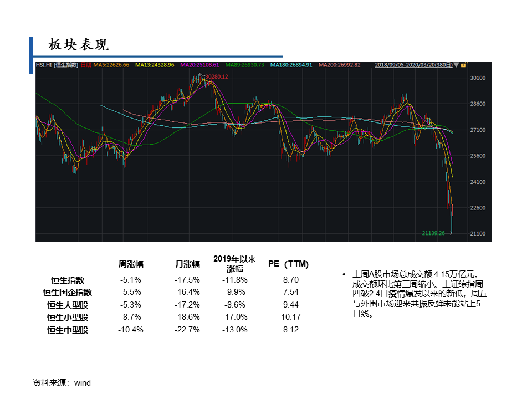This screenshot has width=532, height=399.
Task: Click the 板块表现 slide title
Action: point(78,45)
